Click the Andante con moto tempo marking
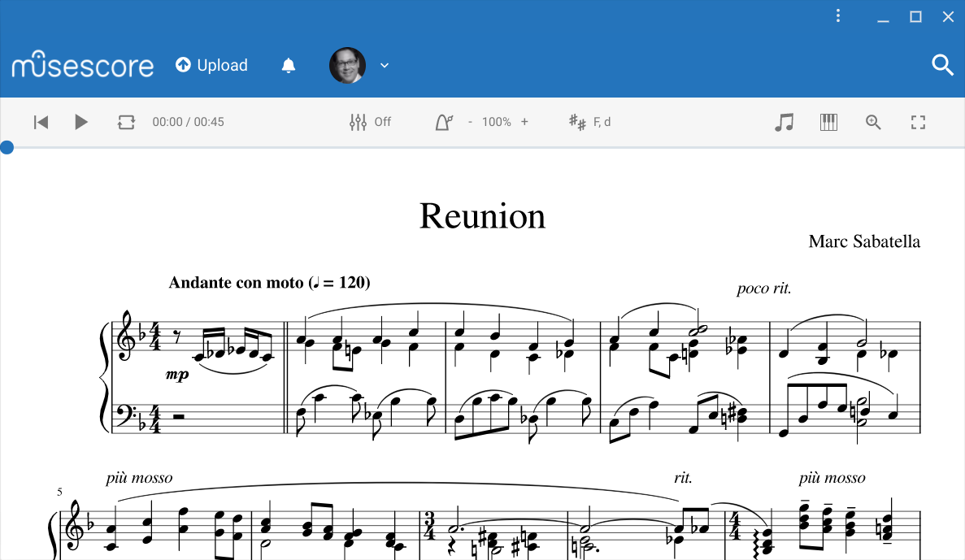The image size is (965, 560). pos(269,283)
